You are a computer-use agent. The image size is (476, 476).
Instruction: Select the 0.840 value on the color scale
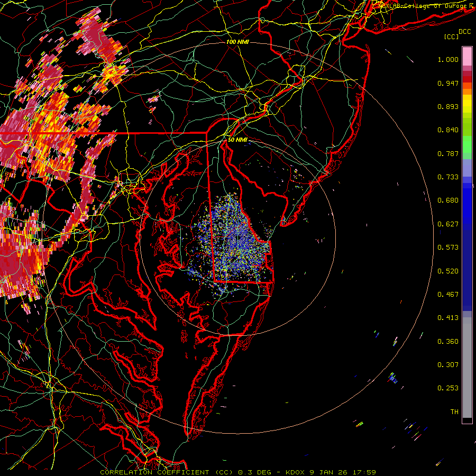448,130
